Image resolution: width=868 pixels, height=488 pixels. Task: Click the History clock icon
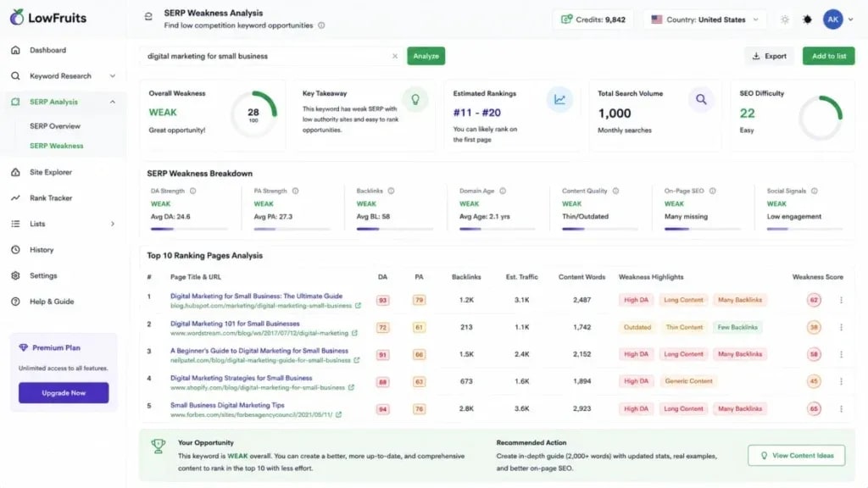15,250
